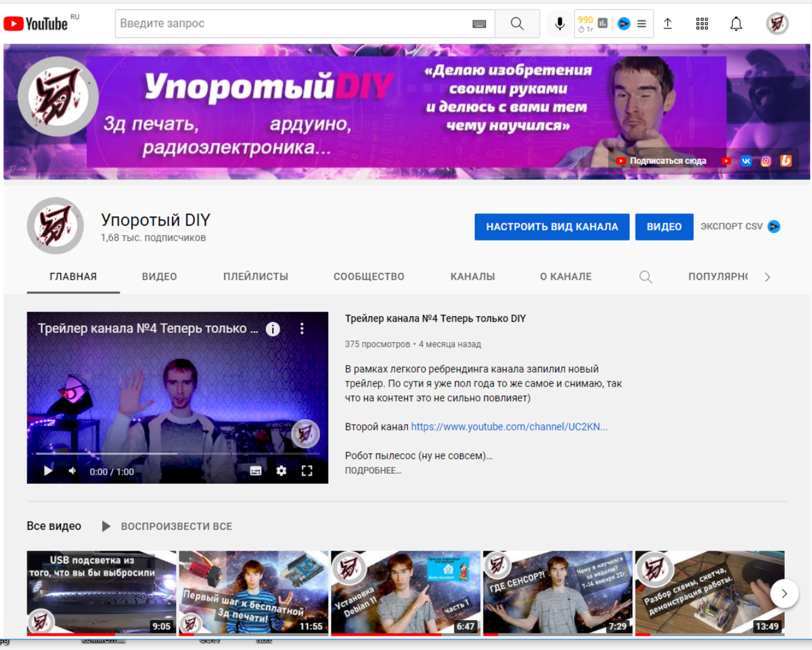Toggle subtitles on the trailer player
Screen dimensions: 812x650
256,471
